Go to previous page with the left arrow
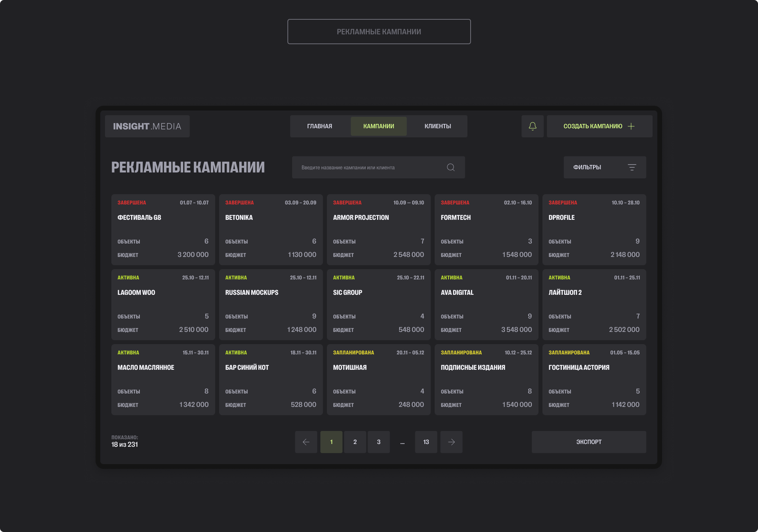This screenshot has width=758, height=532. click(x=306, y=442)
